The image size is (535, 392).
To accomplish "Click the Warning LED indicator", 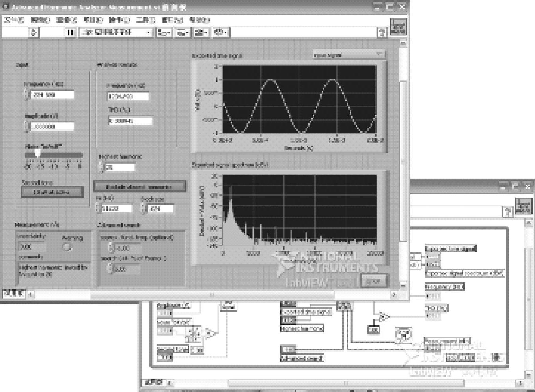I will (68, 247).
